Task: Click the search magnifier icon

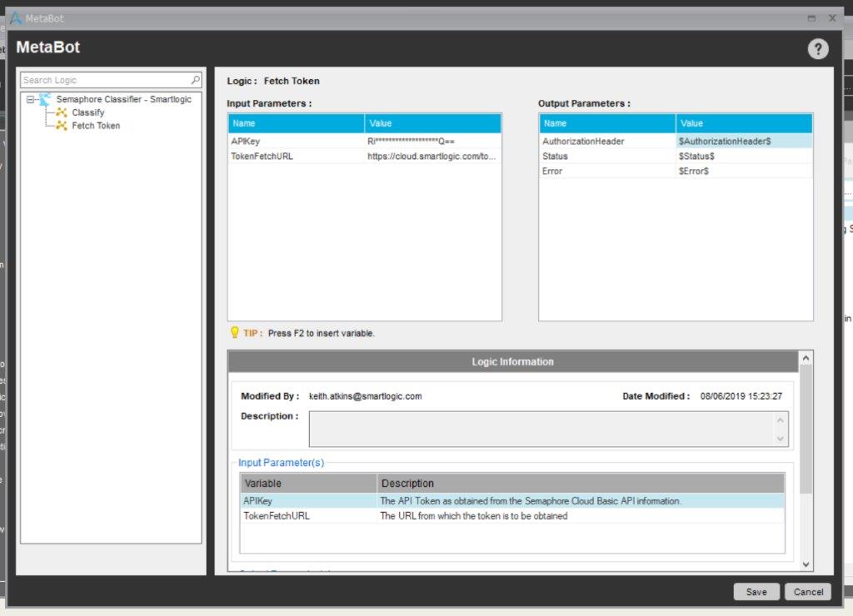Action: (196, 80)
